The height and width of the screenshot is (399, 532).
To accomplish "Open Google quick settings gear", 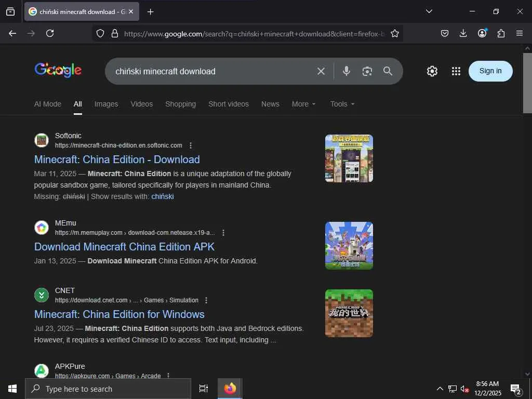I will pos(432,71).
